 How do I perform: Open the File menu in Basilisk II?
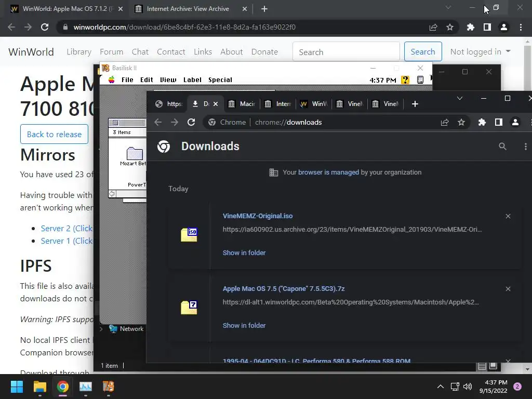127,79
